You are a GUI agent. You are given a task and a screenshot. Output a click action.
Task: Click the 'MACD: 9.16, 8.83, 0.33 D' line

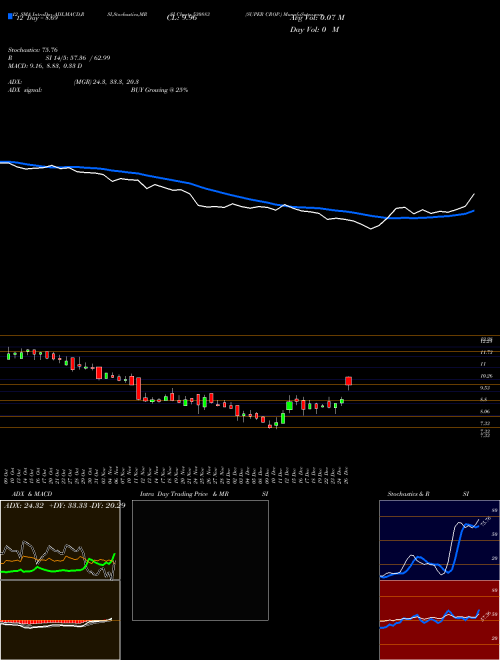coord(45,66)
